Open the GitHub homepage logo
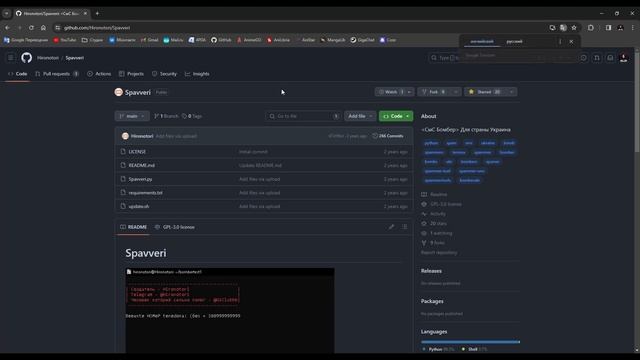The height and width of the screenshot is (360, 640). 27,58
